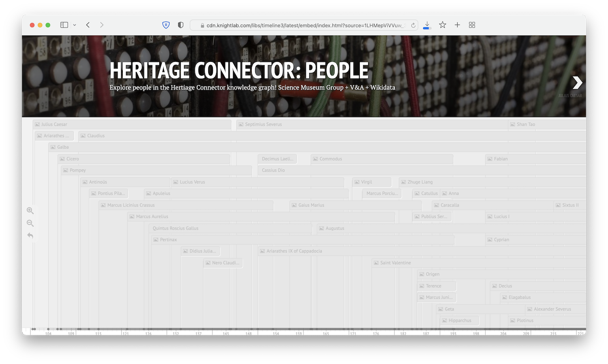The image size is (608, 364).
Task: Zoom out of the timeline
Action: tap(30, 223)
